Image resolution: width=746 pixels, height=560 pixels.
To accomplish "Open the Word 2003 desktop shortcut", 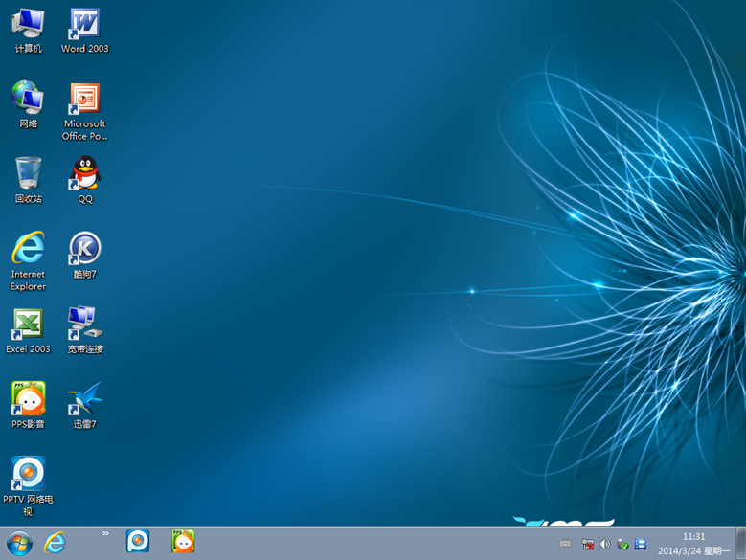I will click(x=84, y=23).
